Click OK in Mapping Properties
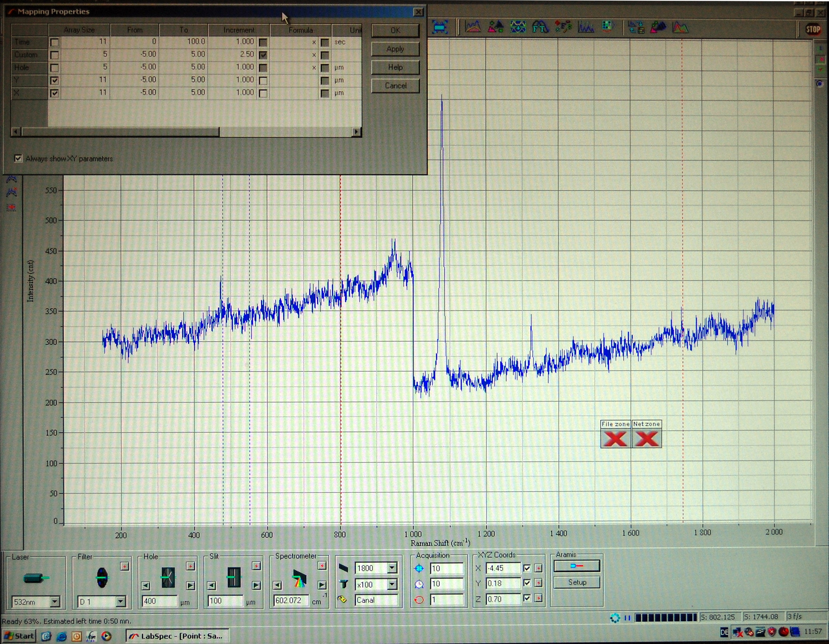The image size is (829, 644). click(x=395, y=30)
